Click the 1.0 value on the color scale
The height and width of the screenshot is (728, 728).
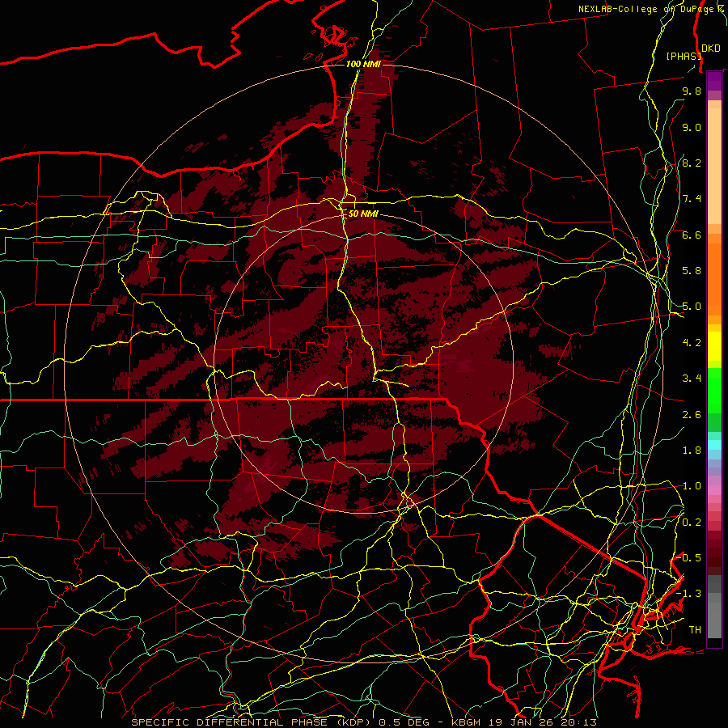click(692, 486)
